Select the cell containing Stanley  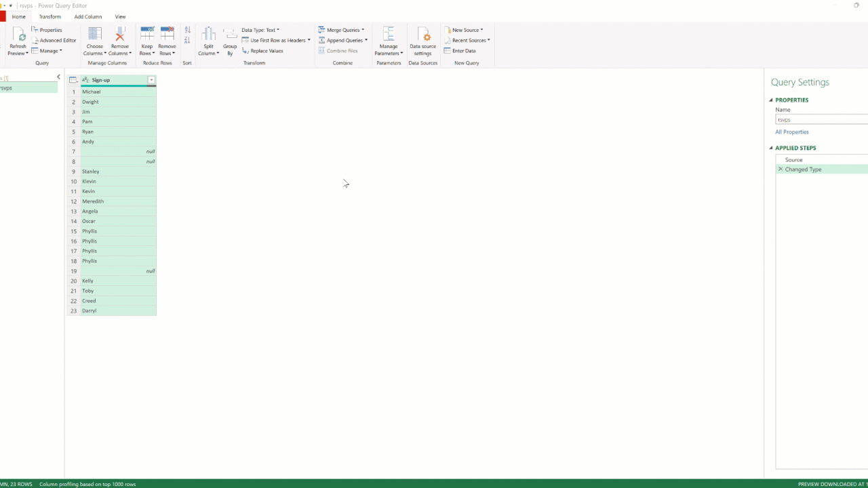(x=119, y=171)
